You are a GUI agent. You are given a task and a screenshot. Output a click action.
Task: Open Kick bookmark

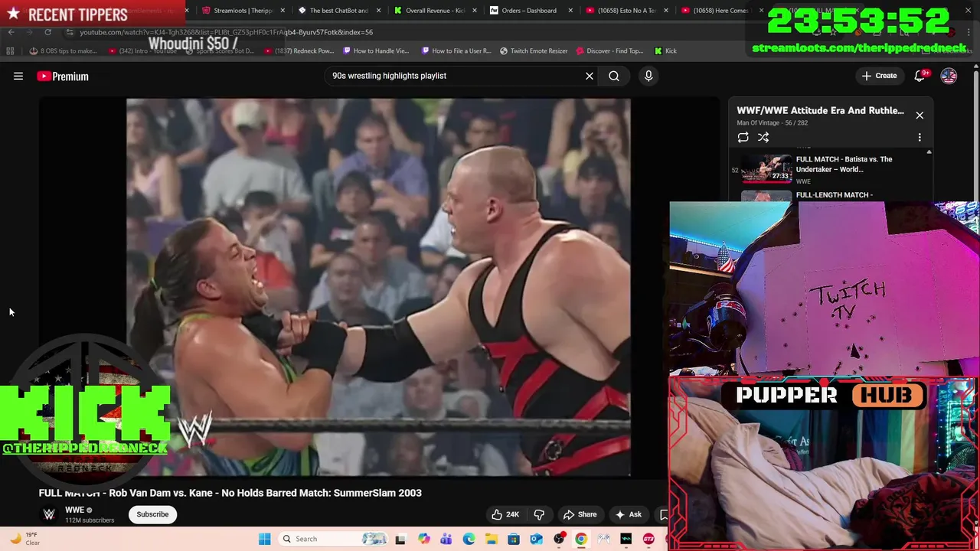665,51
